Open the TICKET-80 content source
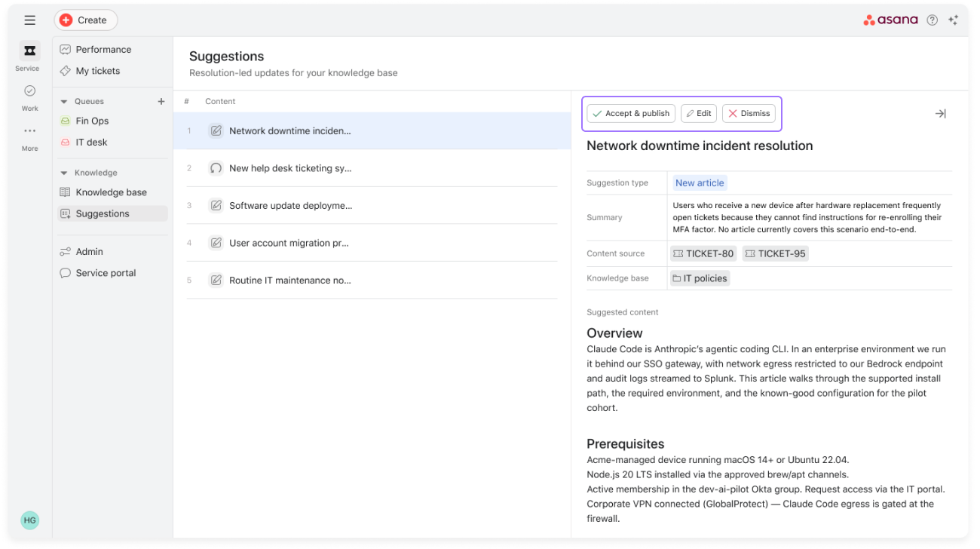The image size is (980, 549). [x=703, y=254]
